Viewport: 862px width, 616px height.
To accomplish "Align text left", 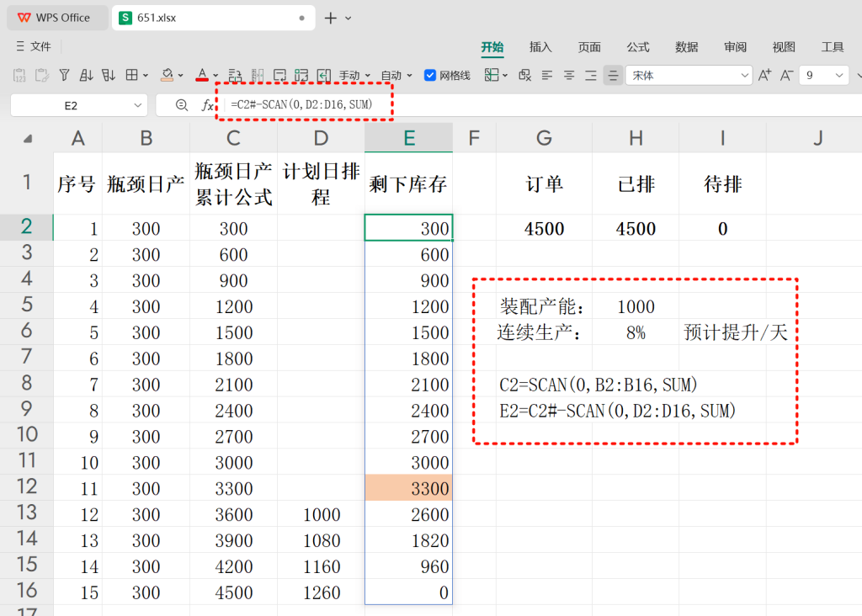I will [547, 75].
